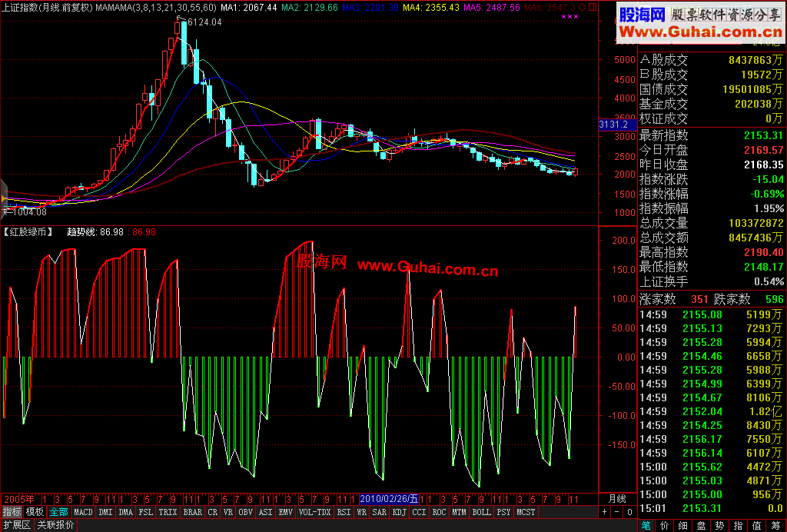Select the EMV indicator
Screen dimensions: 787x532
coord(286,512)
